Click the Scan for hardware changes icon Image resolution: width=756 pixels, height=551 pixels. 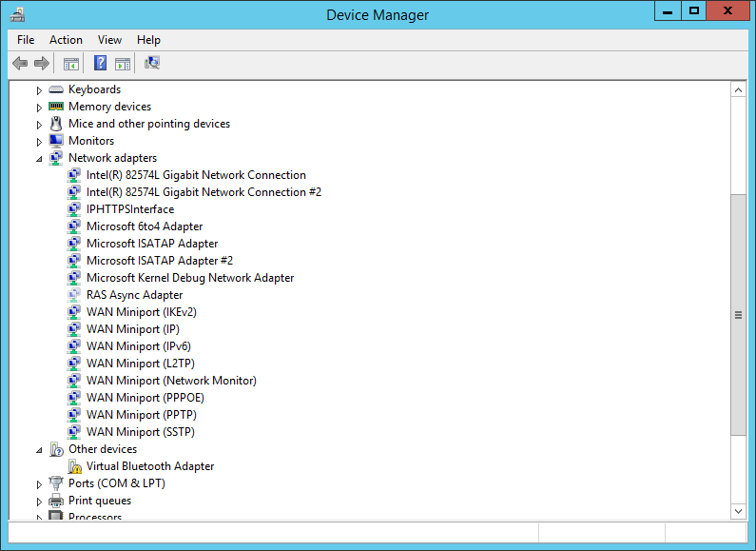point(152,63)
